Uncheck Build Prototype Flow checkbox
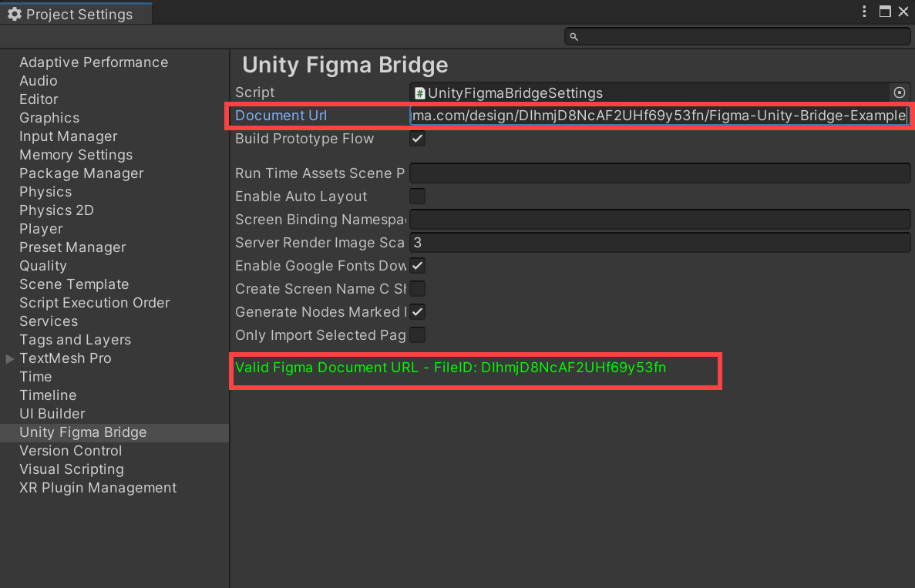 [417, 139]
